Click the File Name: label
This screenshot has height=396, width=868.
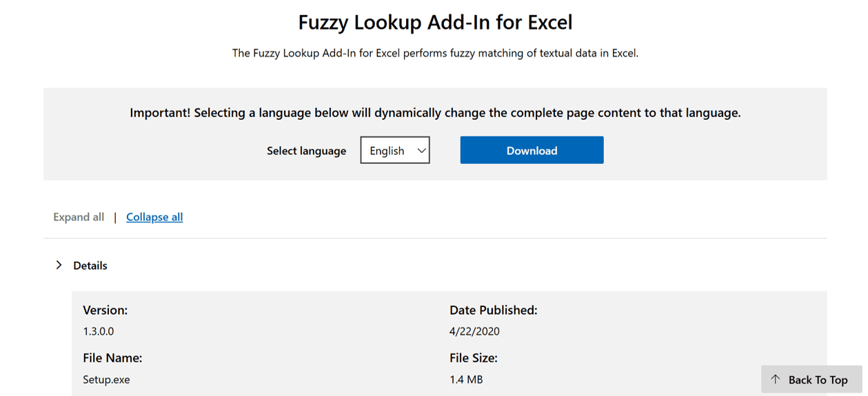112,358
